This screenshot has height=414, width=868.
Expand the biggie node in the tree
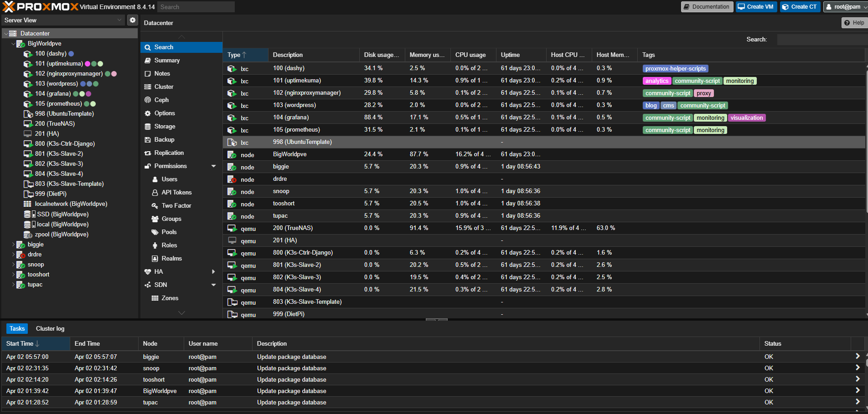(x=13, y=245)
